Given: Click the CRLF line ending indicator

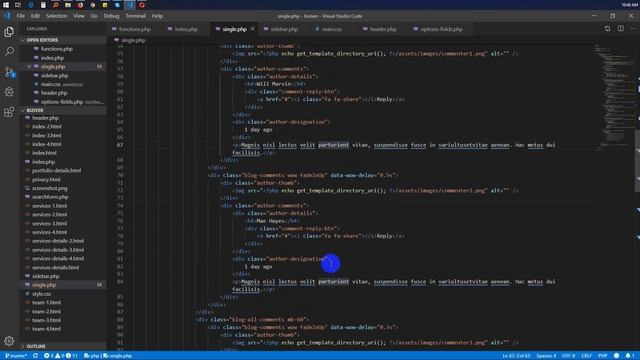Looking at the screenshot, I should point(586,356).
